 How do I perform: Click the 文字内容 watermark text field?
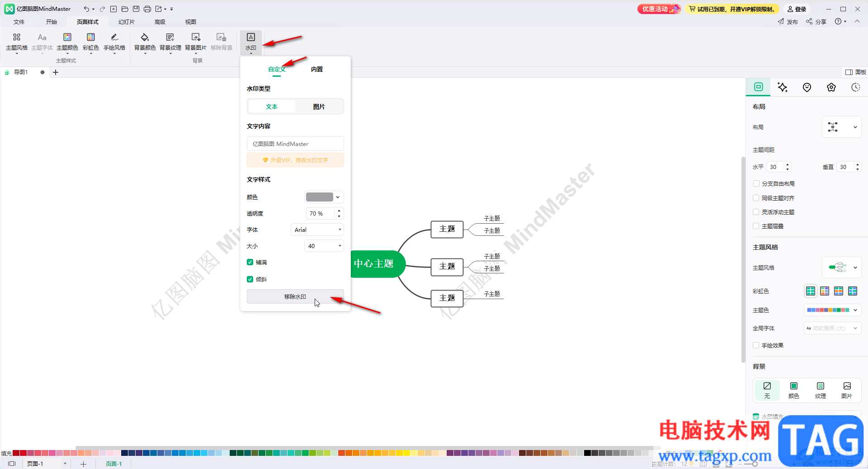pyautogui.click(x=295, y=144)
